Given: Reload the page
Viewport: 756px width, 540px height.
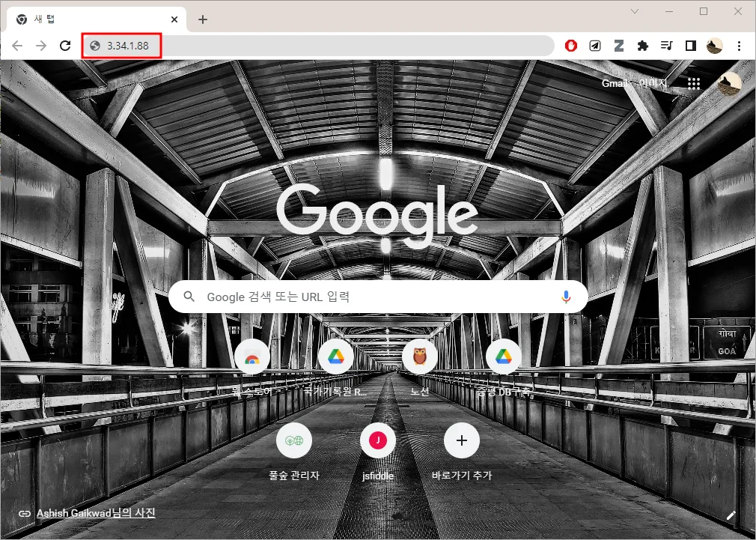Looking at the screenshot, I should click(x=65, y=46).
